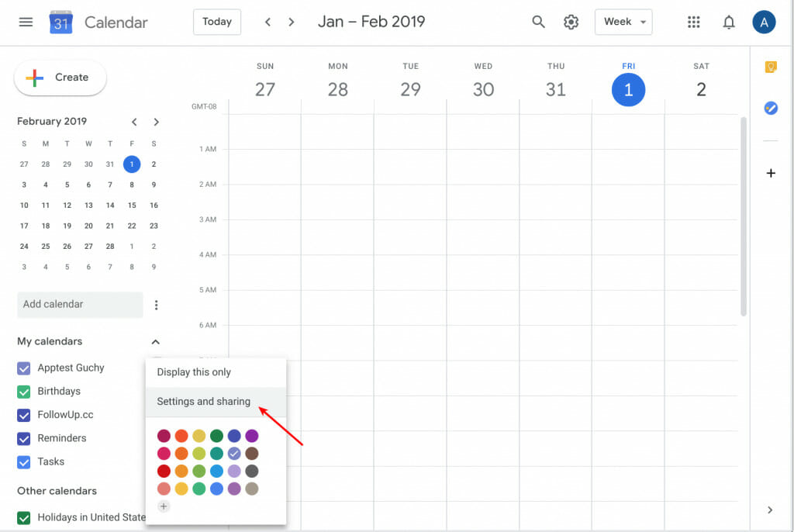Click the Create button
The height and width of the screenshot is (532, 794).
click(x=60, y=78)
